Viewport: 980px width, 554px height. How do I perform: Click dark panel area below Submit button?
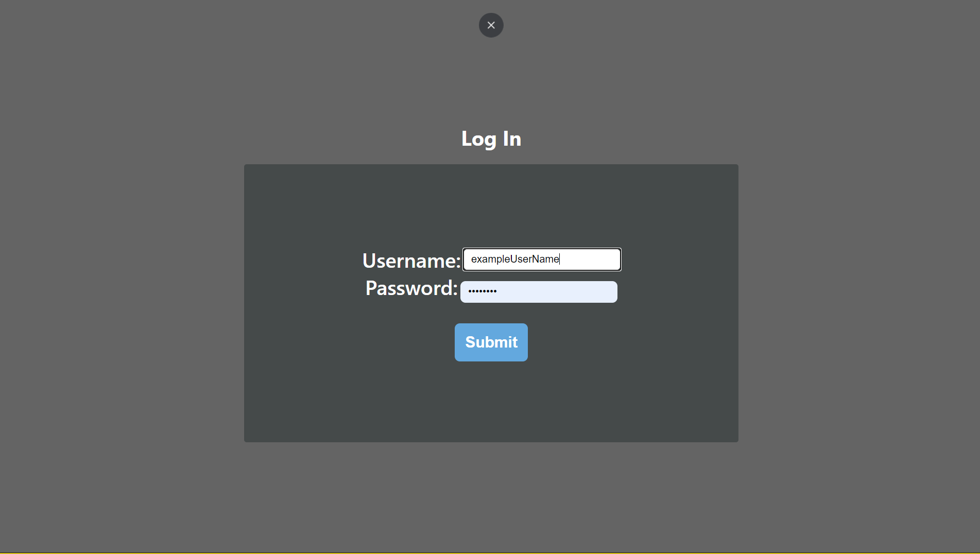tap(491, 402)
